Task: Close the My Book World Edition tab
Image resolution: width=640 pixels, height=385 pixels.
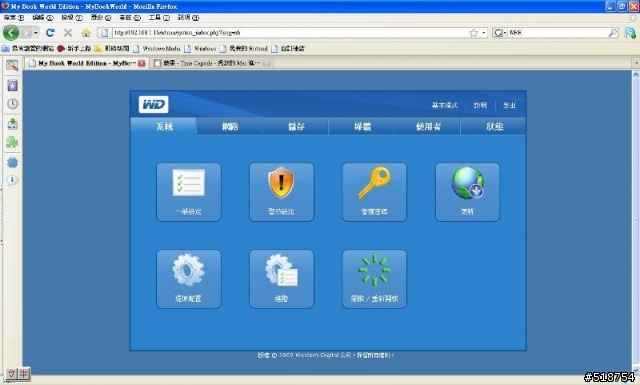Action: (142, 63)
